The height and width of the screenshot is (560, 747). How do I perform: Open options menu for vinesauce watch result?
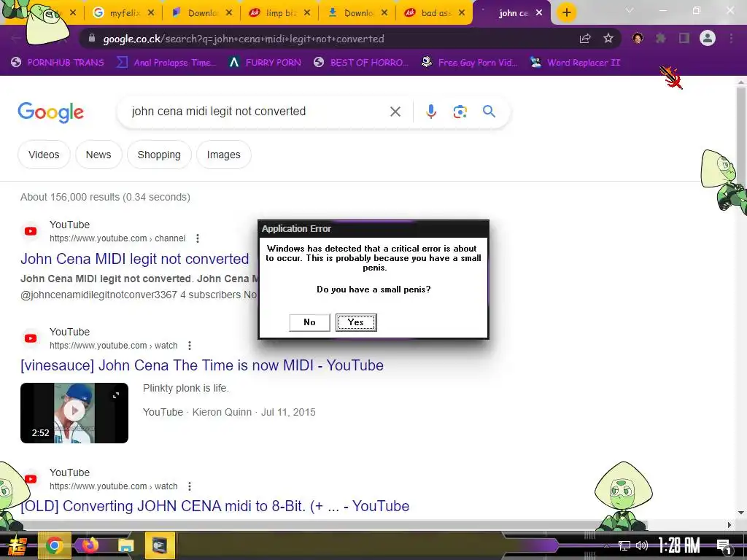tap(190, 345)
